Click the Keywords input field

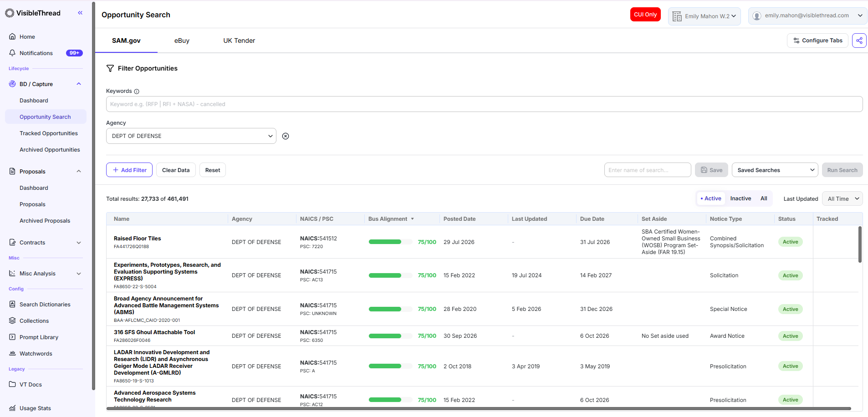pos(484,104)
